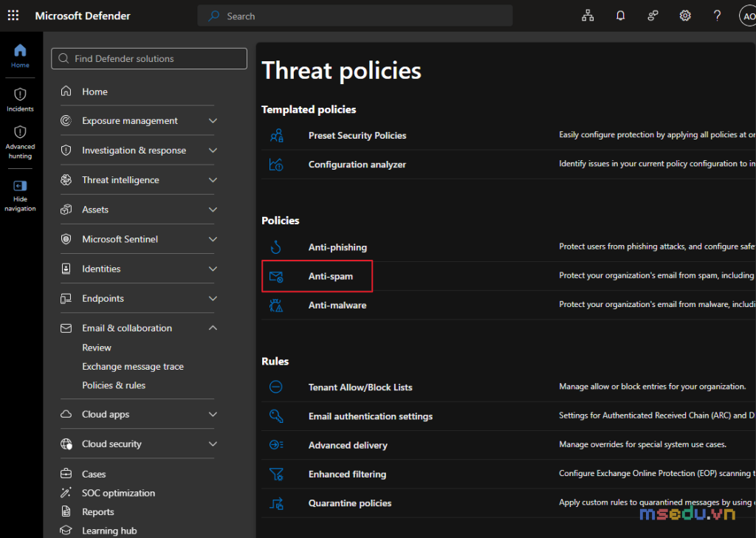Click the Enhanced filtering funnel icon
Image resolution: width=756 pixels, height=538 pixels.
coord(276,474)
